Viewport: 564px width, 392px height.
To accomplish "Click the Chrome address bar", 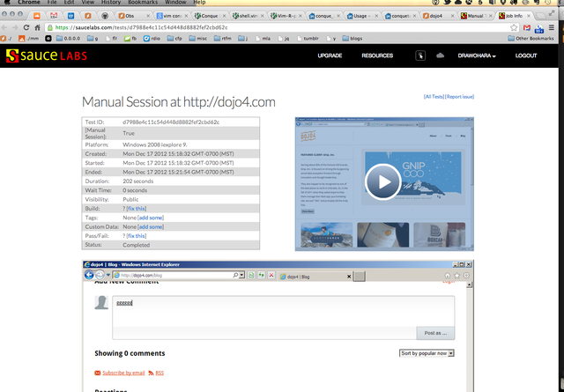I will 280,27.
